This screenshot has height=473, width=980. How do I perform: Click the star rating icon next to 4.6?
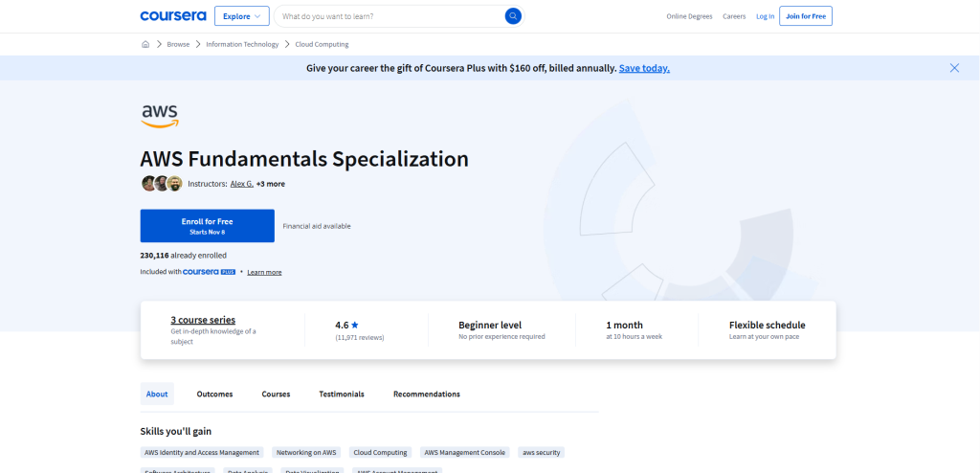pyautogui.click(x=355, y=326)
